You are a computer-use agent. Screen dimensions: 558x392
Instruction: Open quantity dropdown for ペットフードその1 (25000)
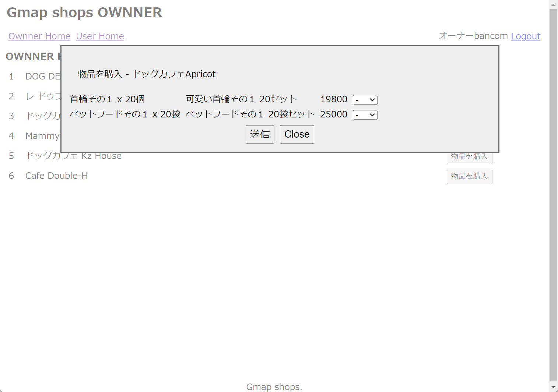[x=365, y=115]
